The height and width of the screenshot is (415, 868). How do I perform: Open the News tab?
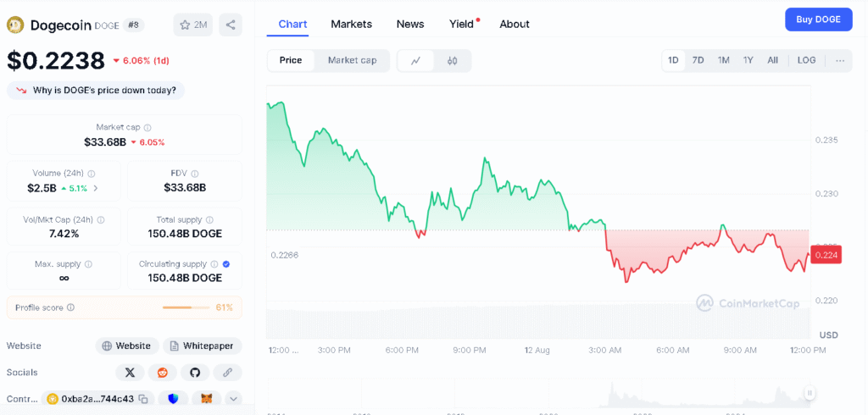[410, 24]
